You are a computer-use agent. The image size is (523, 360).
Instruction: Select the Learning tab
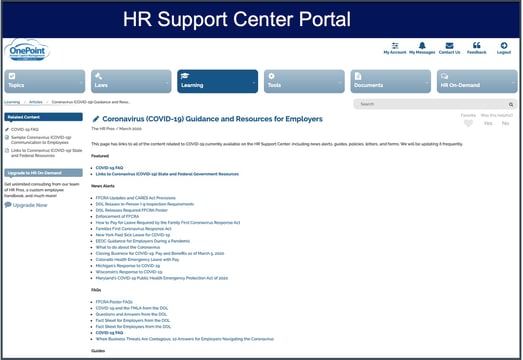[x=217, y=81]
